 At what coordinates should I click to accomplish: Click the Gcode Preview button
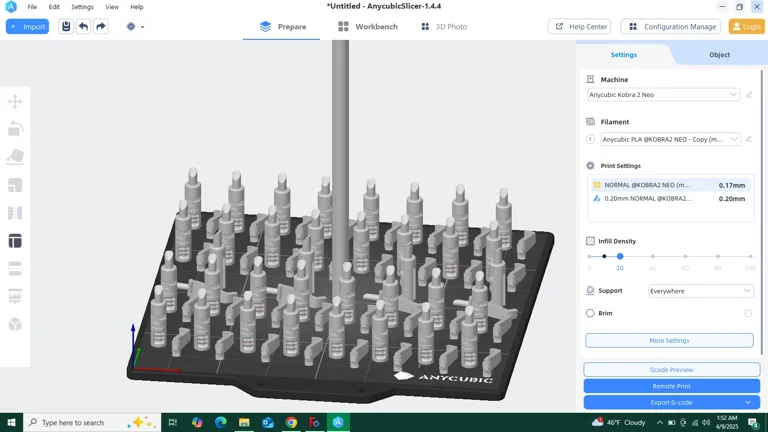[671, 370]
